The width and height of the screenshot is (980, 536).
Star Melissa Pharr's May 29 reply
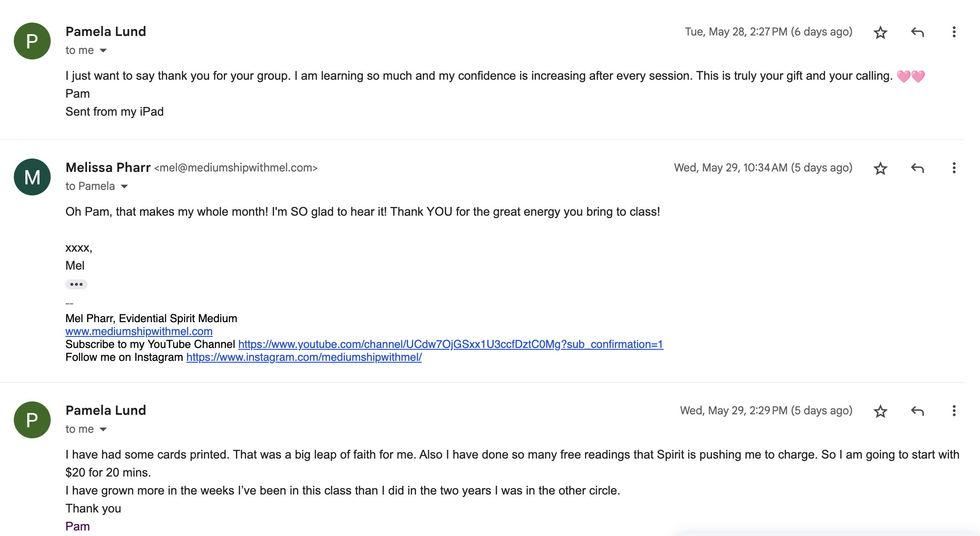[880, 168]
